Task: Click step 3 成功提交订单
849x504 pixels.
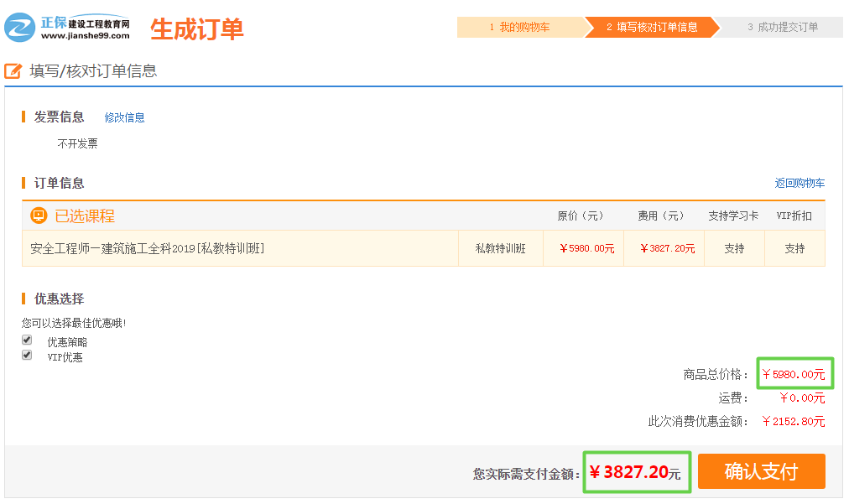Action: coord(782,27)
